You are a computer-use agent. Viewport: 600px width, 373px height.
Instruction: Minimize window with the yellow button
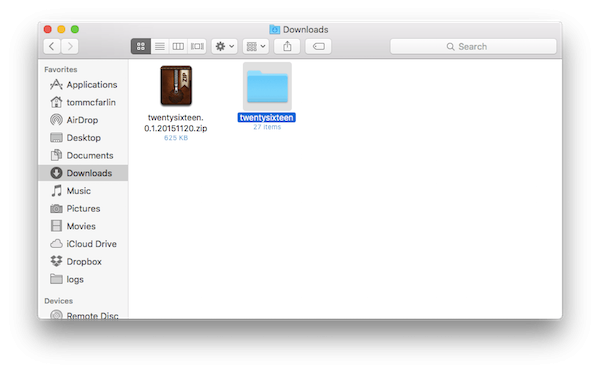click(x=61, y=29)
